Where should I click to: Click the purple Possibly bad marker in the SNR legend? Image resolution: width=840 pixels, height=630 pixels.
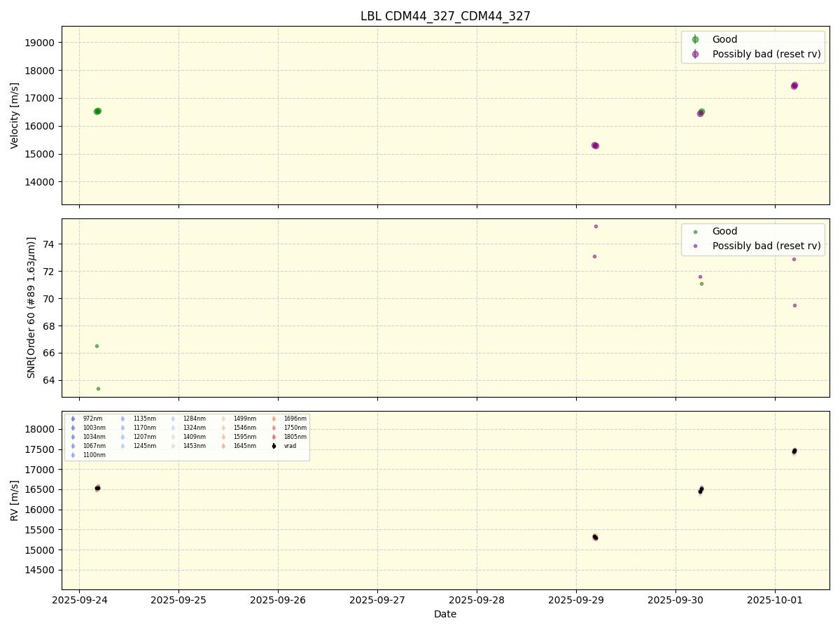click(695, 246)
